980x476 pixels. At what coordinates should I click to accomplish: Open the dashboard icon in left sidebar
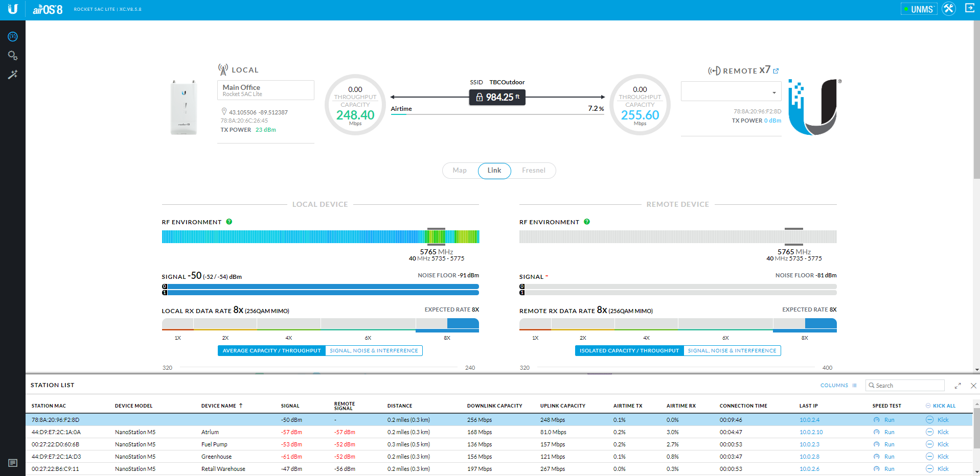(13, 37)
